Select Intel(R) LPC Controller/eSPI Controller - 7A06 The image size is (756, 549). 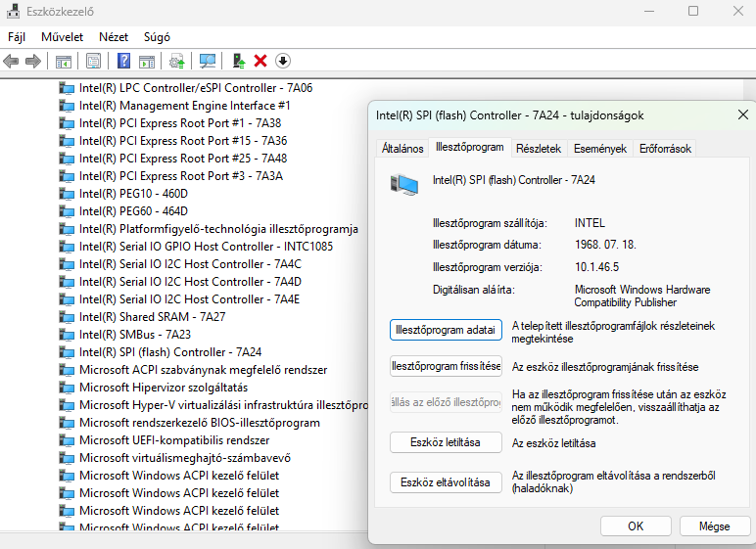click(196, 88)
